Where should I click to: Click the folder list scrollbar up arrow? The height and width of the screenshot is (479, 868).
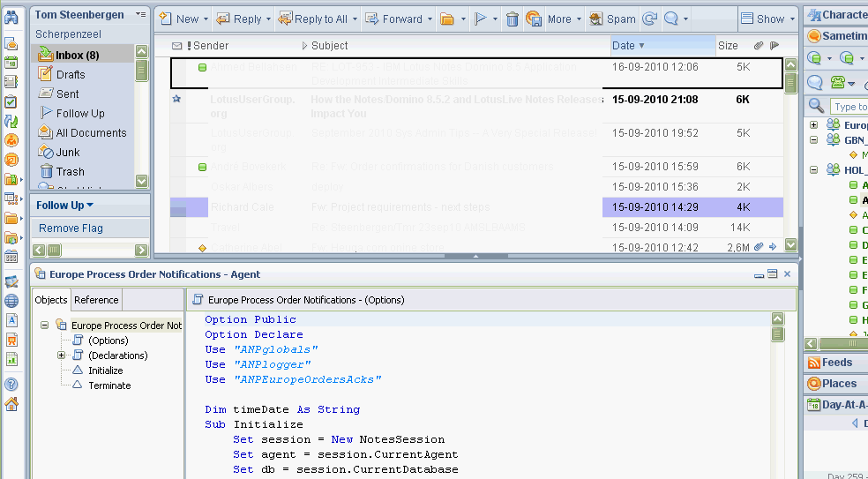click(x=142, y=51)
